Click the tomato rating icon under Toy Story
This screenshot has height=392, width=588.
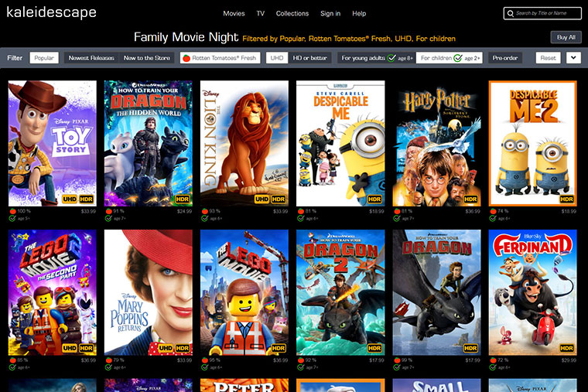[x=12, y=211]
